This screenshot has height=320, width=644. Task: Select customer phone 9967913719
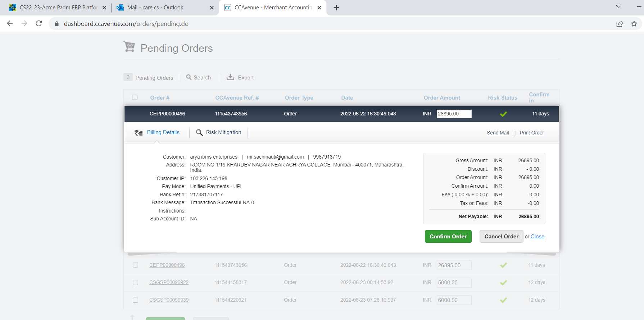[327, 157]
